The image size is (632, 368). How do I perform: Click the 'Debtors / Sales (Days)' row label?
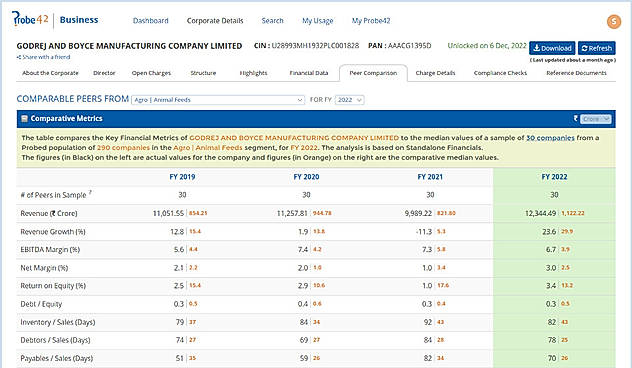tap(55, 340)
